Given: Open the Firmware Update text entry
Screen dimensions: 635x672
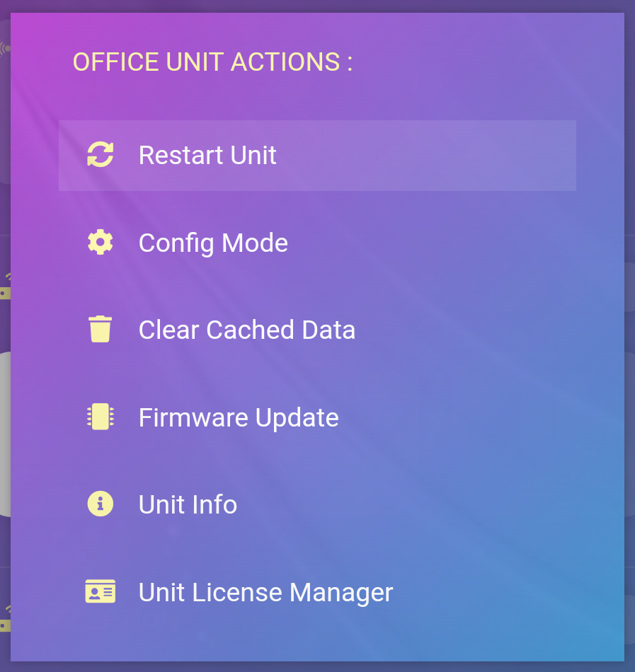Looking at the screenshot, I should click(x=239, y=417).
